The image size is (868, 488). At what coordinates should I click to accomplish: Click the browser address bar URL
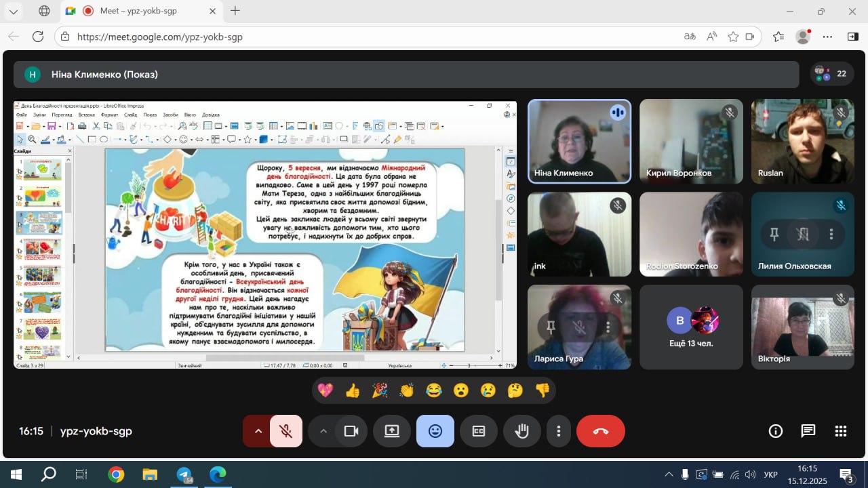pyautogui.click(x=339, y=37)
